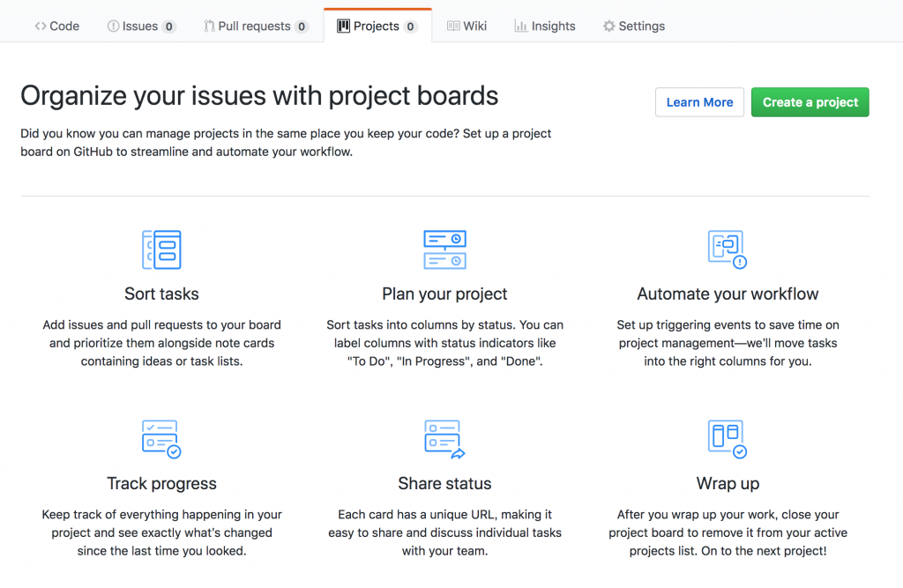Click the Track progress checklist icon
Image resolution: width=903 pixels, height=588 pixels.
tap(161, 439)
